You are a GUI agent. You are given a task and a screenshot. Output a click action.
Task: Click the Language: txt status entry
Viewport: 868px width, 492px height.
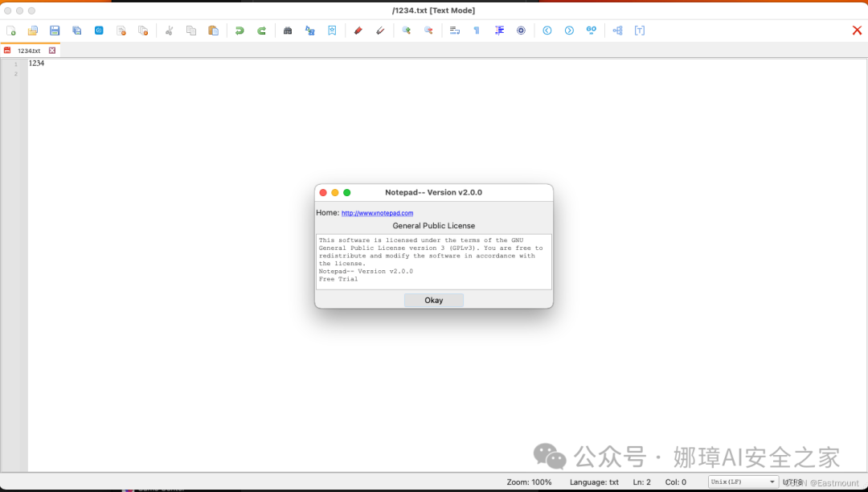(594, 482)
